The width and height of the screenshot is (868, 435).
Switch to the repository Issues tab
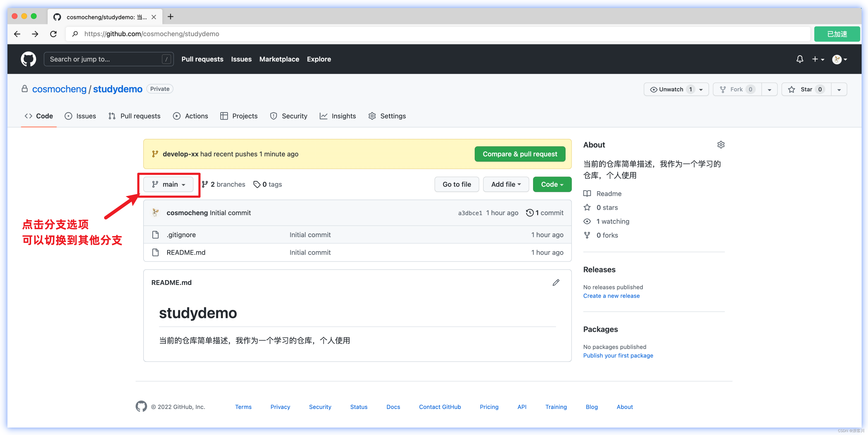pos(80,116)
